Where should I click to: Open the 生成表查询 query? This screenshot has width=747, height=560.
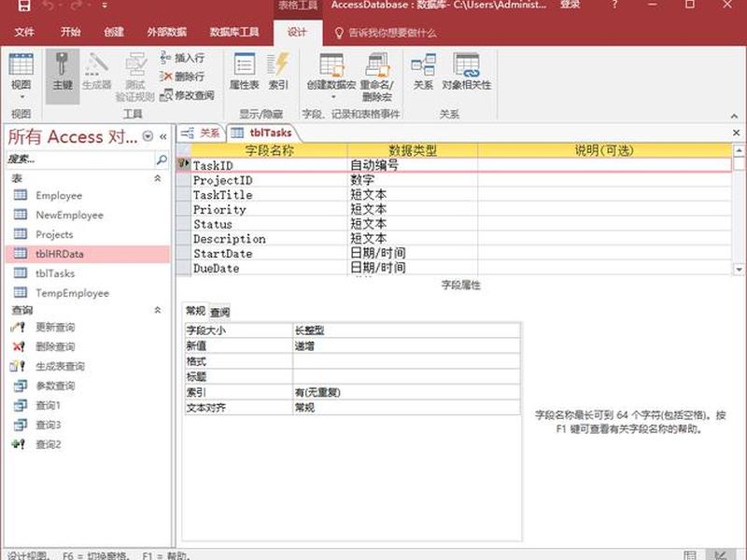(x=60, y=366)
